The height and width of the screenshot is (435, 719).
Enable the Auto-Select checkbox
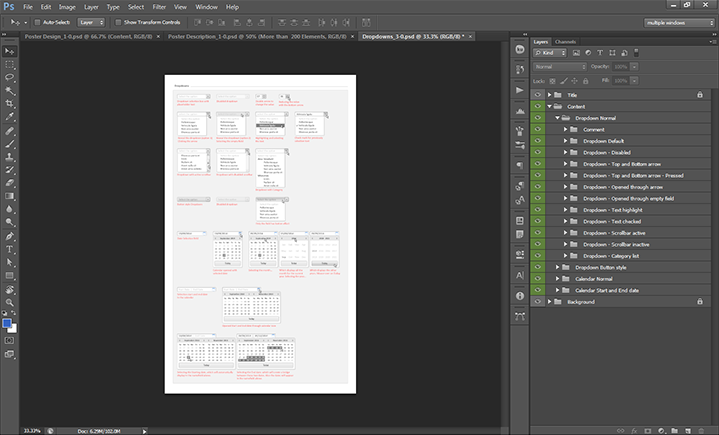[x=37, y=21]
